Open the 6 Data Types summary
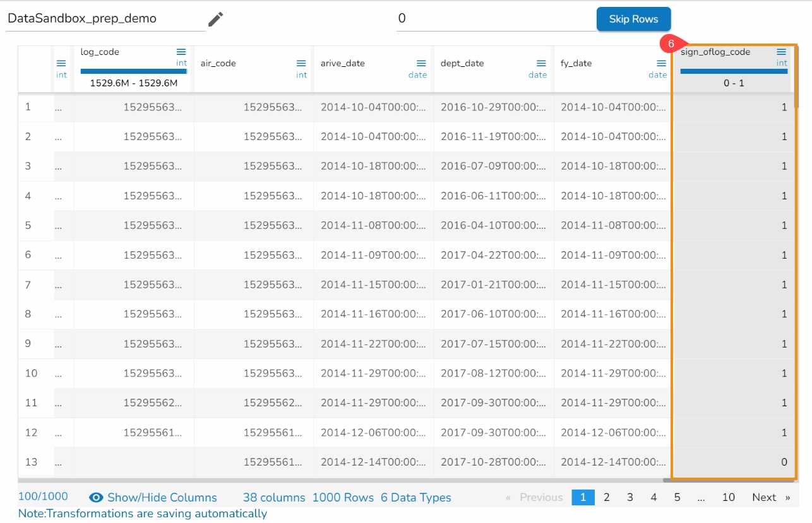This screenshot has width=812, height=523. click(x=415, y=497)
